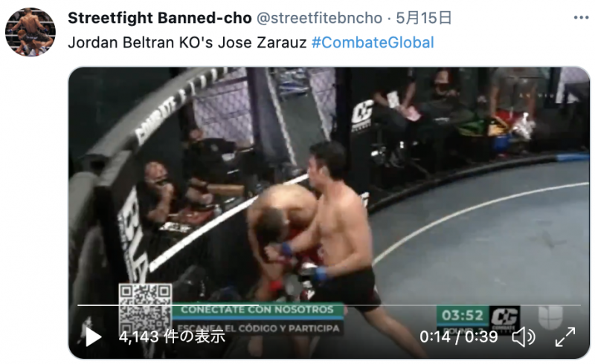This screenshot has width=595, height=364.
Task: Seek along the video progress bar
Action: click(329, 305)
